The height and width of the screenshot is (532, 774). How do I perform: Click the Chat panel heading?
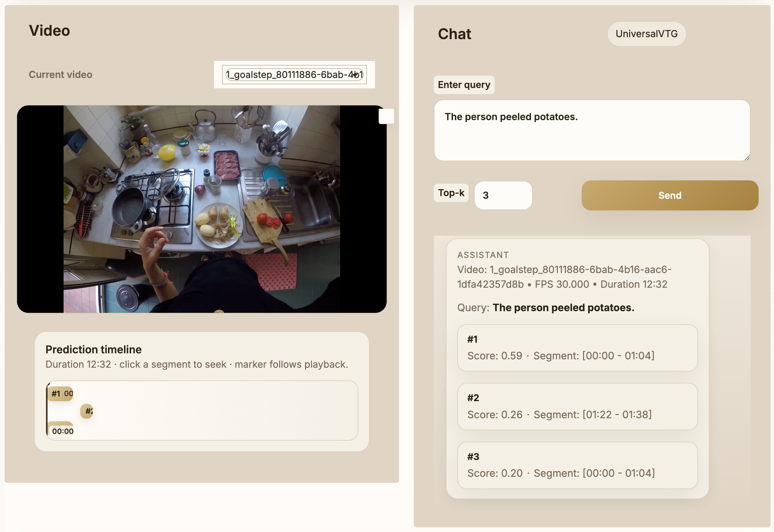pyautogui.click(x=455, y=33)
